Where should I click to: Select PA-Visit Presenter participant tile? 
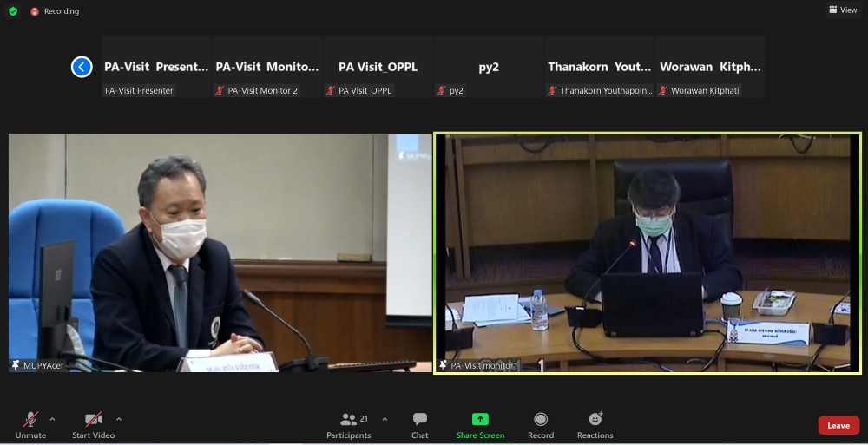156,67
